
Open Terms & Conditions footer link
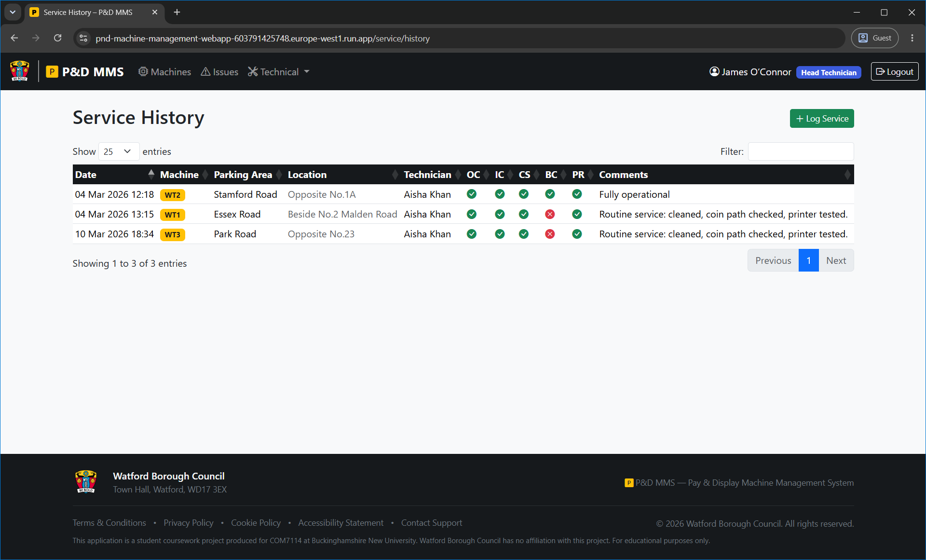[x=109, y=523]
